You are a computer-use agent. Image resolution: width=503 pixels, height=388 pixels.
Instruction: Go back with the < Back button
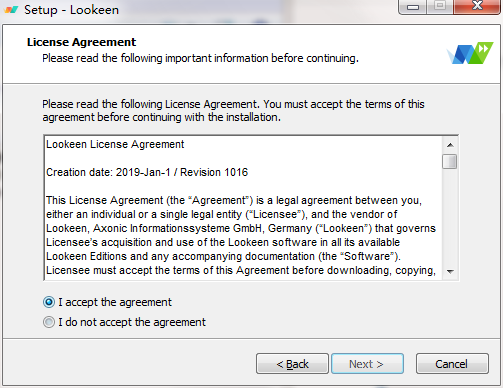click(x=292, y=364)
